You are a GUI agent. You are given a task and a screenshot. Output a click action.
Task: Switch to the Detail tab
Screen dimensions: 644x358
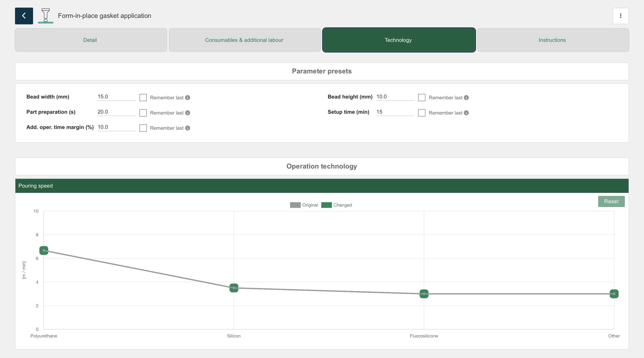[91, 40]
